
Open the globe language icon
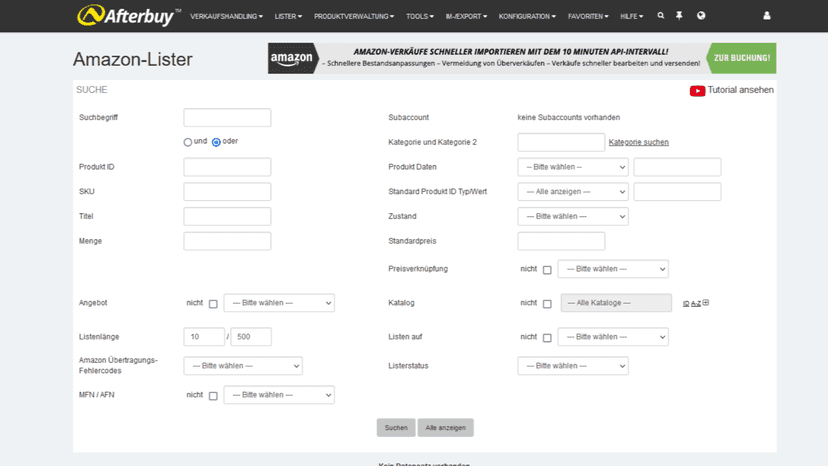coord(701,16)
